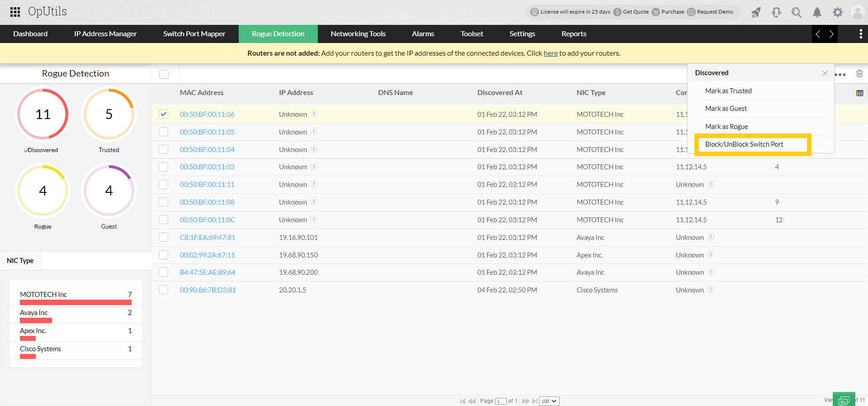The height and width of the screenshot is (406, 868).
Task: Open the notifications bell icon
Action: [817, 12]
